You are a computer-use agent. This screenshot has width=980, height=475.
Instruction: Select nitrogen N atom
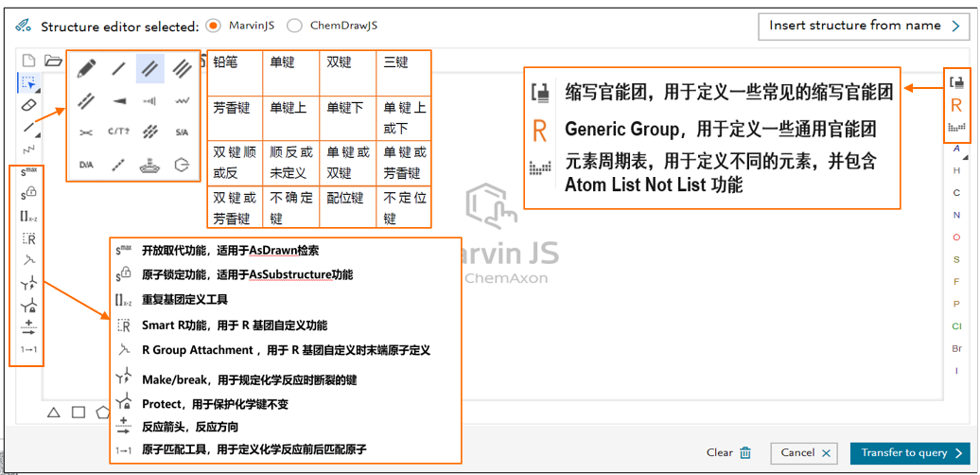957,215
